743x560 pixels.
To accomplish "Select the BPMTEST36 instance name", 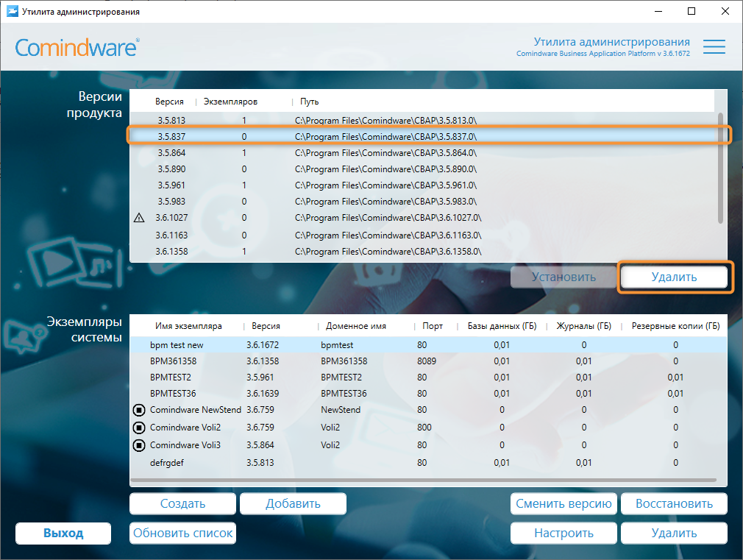I will [173, 393].
